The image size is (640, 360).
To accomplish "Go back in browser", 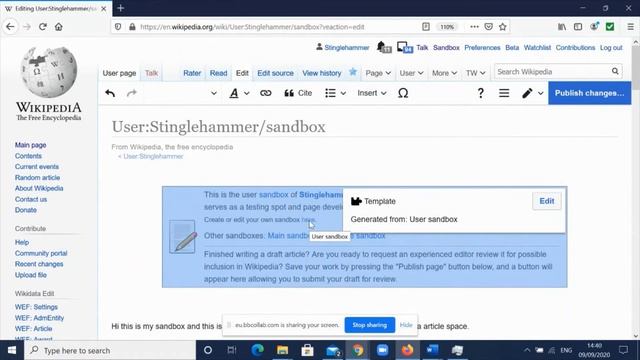I will [x=10, y=27].
